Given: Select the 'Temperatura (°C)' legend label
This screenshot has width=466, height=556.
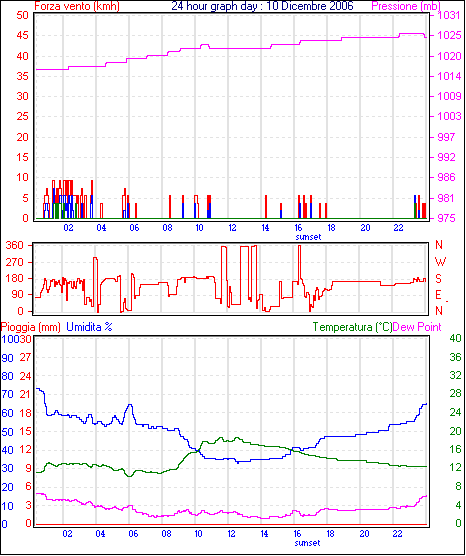Looking at the screenshot, I should coord(353,327).
